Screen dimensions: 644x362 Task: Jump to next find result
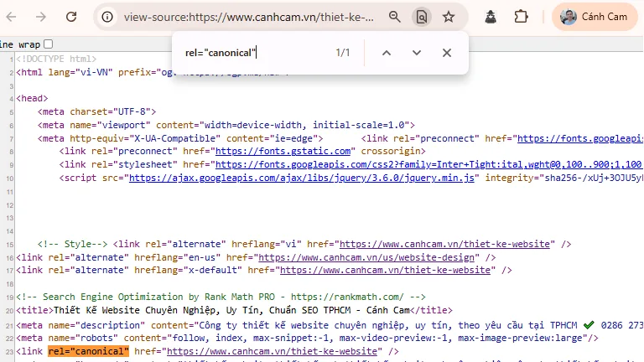(417, 53)
